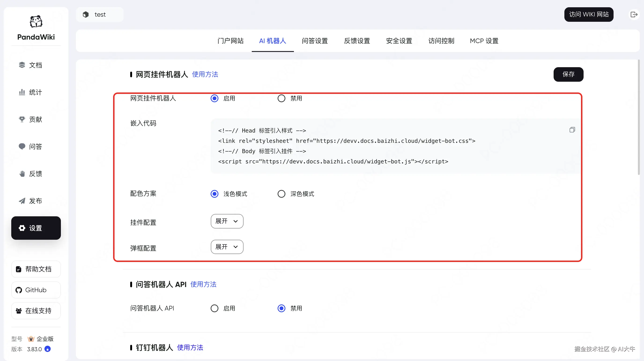The height and width of the screenshot is (361, 644).
Task: Open 使用方法 link for 网页挂件机器人
Action: tap(205, 74)
